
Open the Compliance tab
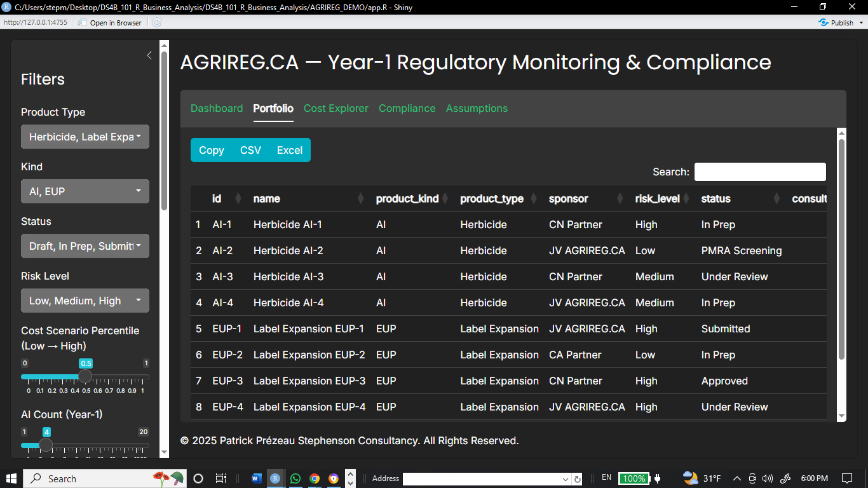point(407,108)
